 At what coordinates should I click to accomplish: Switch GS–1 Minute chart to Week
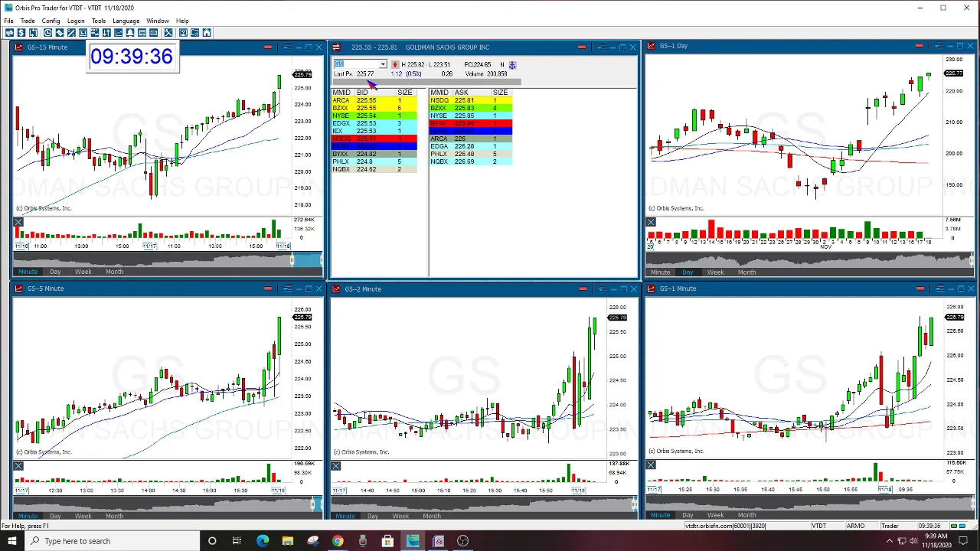(x=715, y=515)
